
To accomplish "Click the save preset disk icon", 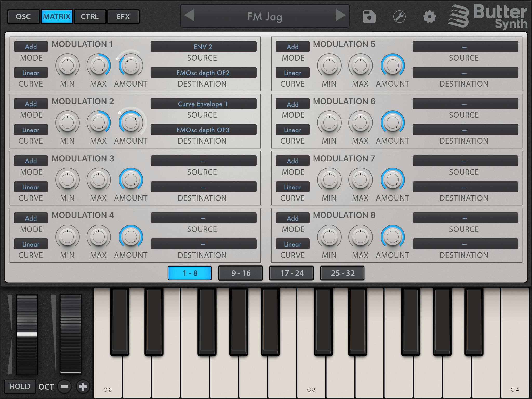I will coord(369,17).
